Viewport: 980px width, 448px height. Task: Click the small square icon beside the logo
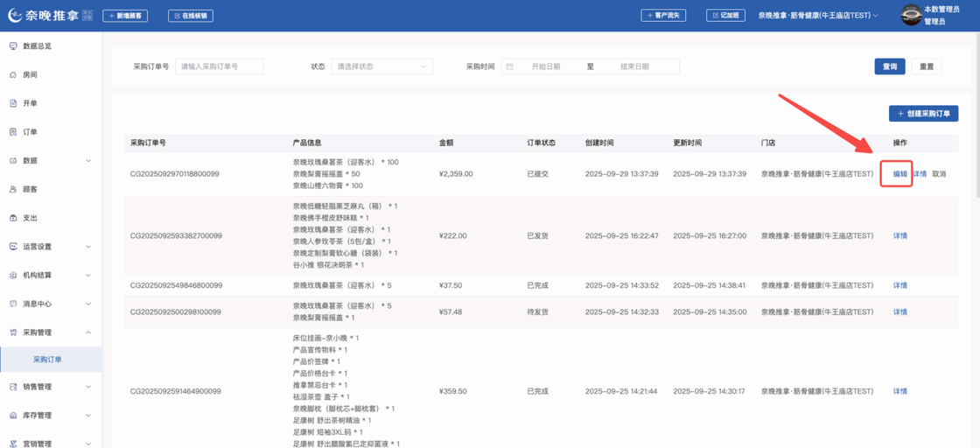pyautogui.click(x=87, y=16)
